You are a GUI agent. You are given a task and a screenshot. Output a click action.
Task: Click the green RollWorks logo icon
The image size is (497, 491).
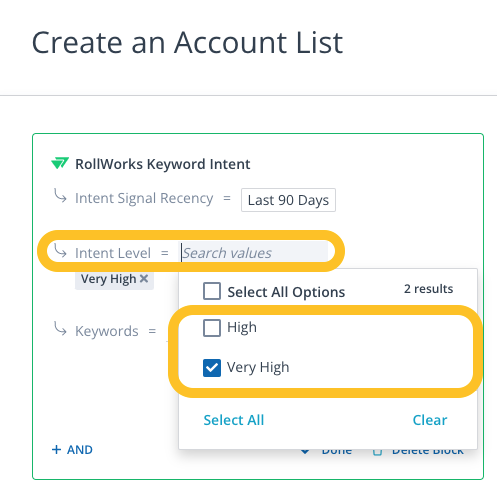click(60, 163)
